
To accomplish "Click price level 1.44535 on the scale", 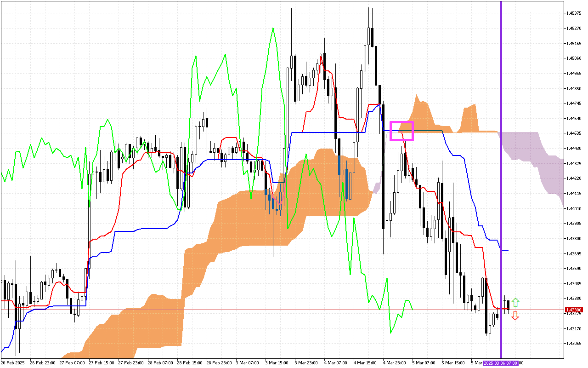I will click(574, 134).
